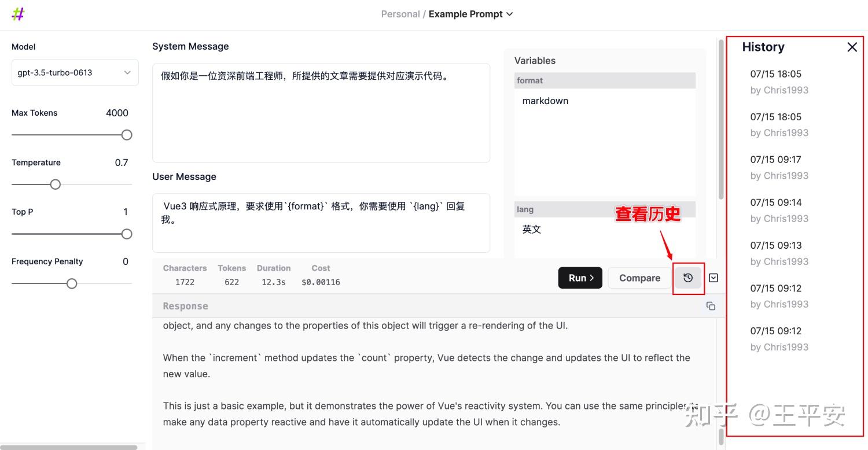Copy the response with copy icon
This screenshot has height=450, width=868.
pos(711,306)
